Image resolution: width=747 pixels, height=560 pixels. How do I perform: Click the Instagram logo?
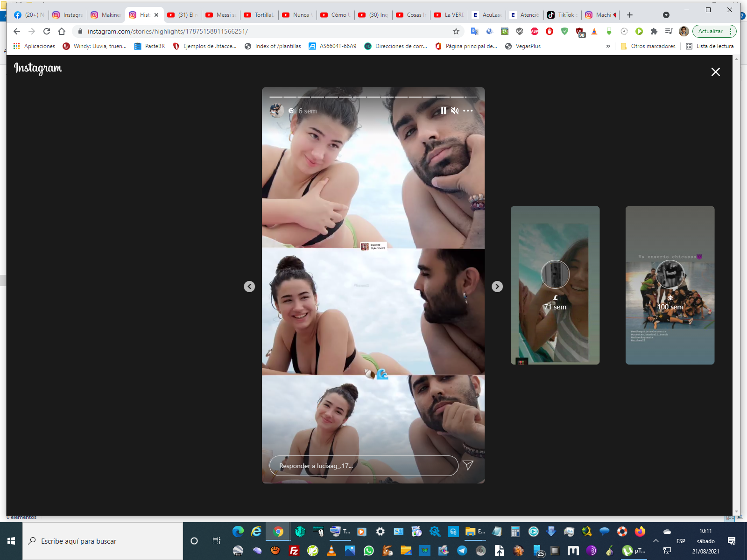coord(38,68)
